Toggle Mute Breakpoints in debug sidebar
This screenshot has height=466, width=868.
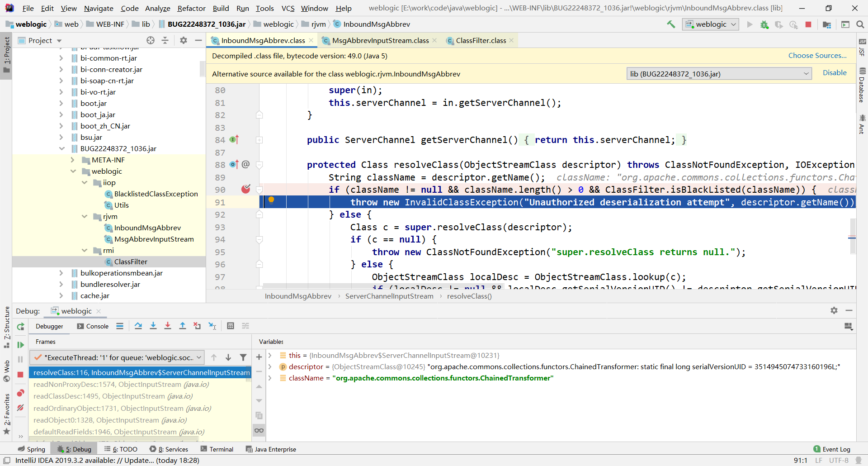(x=20, y=408)
